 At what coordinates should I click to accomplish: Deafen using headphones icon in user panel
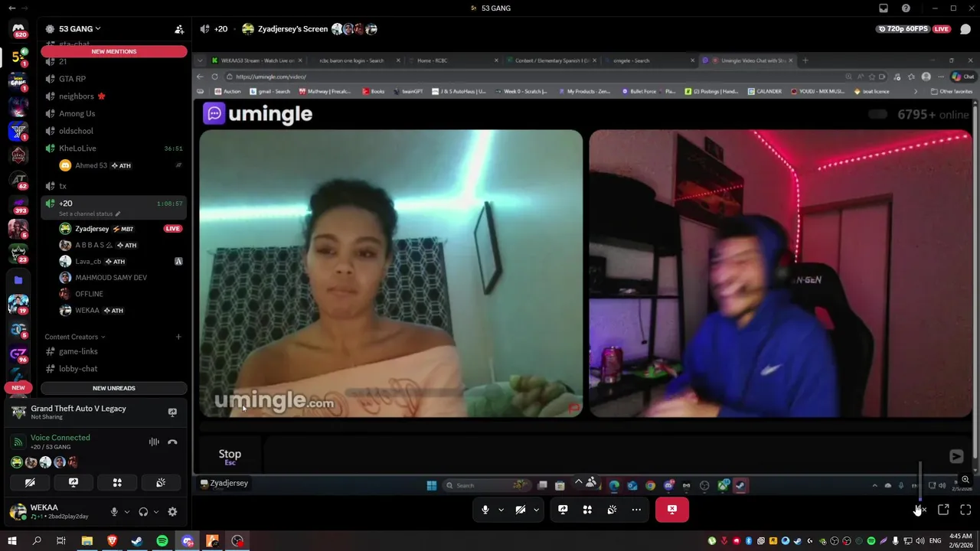(143, 512)
